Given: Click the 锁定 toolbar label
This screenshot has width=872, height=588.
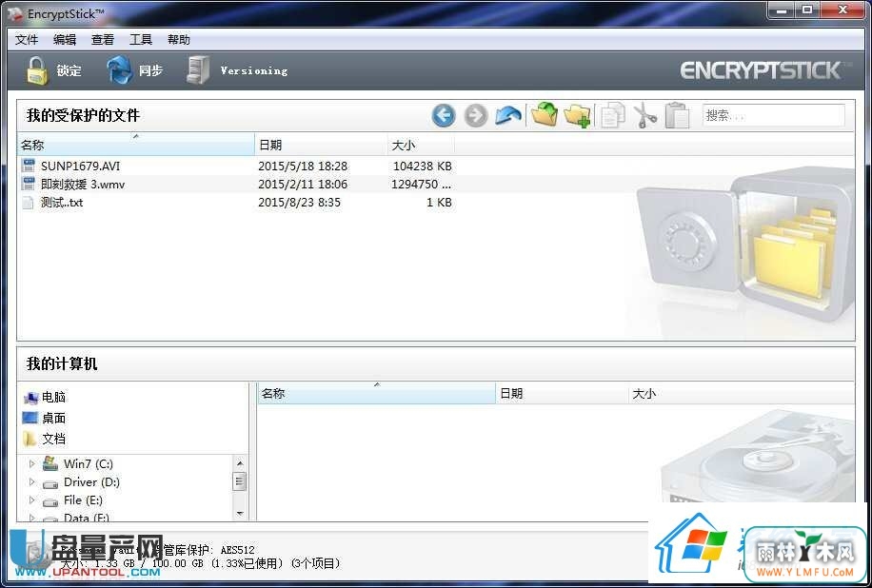Looking at the screenshot, I should pos(69,70).
